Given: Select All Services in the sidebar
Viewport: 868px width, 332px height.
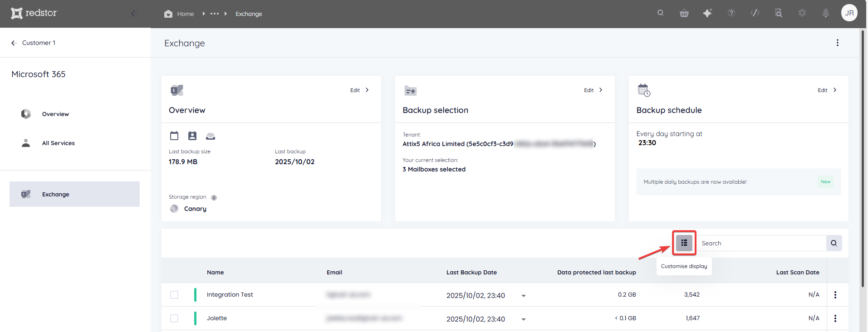Looking at the screenshot, I should tap(59, 143).
